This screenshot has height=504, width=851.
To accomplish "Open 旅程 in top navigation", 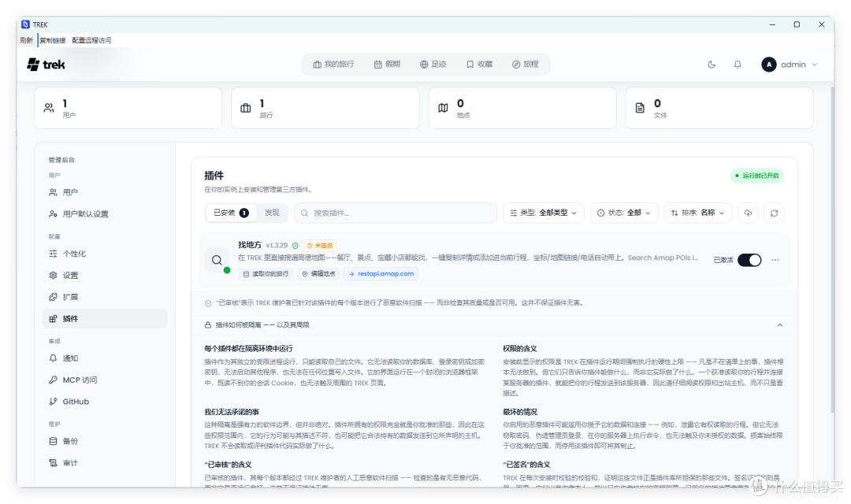I will 525,64.
